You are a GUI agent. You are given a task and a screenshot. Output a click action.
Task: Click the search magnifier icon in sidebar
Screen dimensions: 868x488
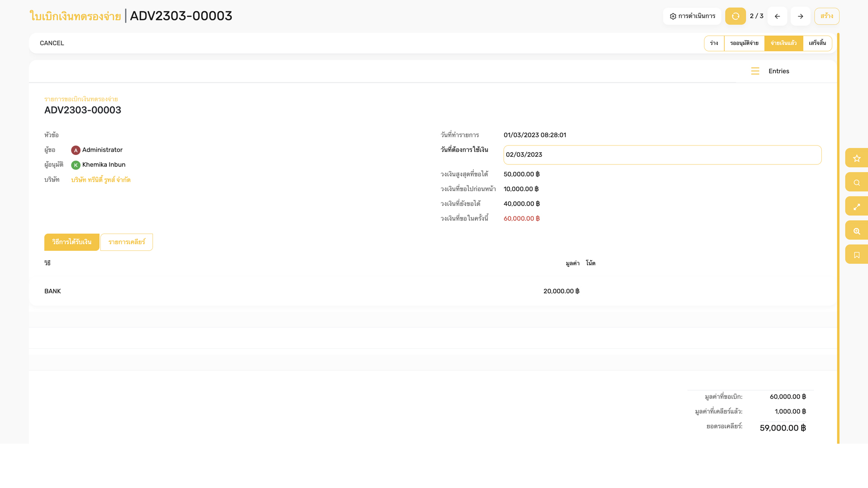[856, 183]
